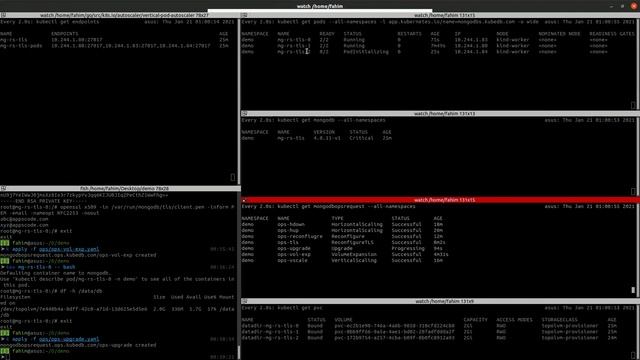The width and height of the screenshot is (640, 360).
Task: Select the ops-hup request name
Action: [x=288, y=231]
